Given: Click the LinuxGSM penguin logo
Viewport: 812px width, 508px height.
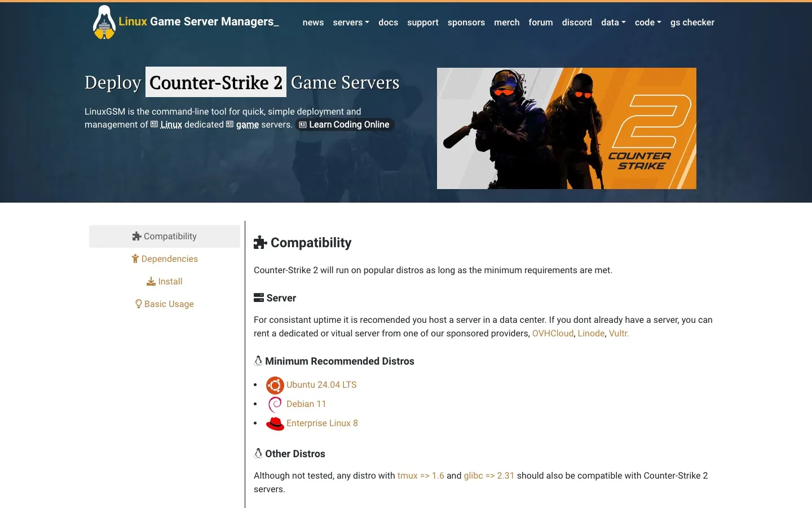Looking at the screenshot, I should click(104, 23).
